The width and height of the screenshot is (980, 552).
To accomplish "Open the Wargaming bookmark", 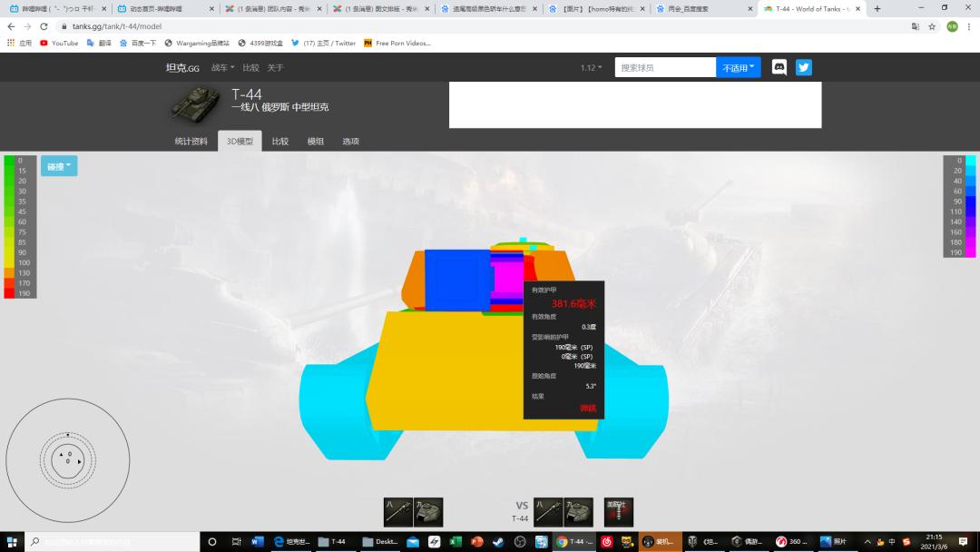I will (197, 44).
